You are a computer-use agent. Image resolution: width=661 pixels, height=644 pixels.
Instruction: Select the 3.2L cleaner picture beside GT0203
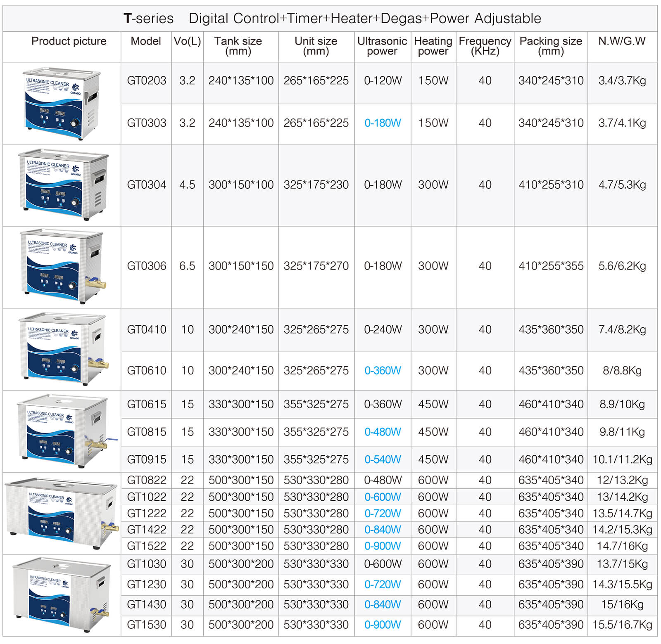point(61,104)
